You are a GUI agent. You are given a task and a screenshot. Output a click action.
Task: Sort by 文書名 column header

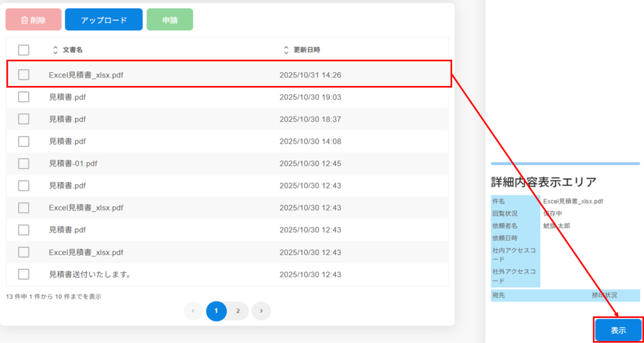(73, 50)
